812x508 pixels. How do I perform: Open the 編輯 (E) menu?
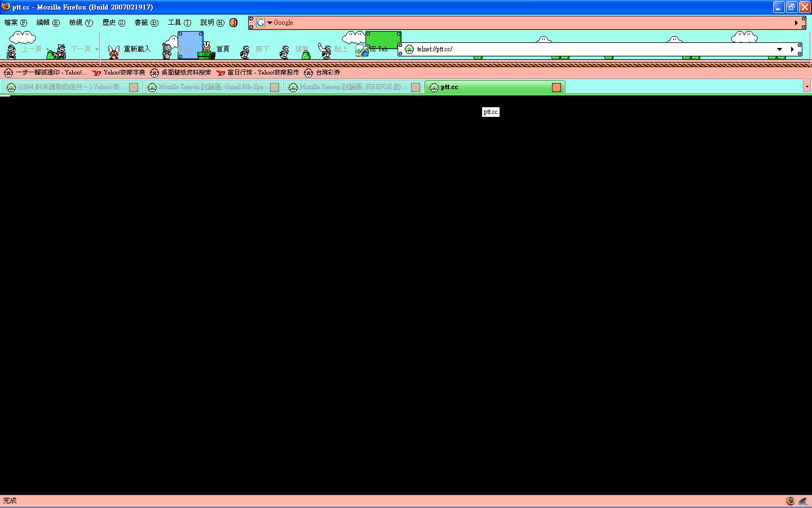[48, 23]
